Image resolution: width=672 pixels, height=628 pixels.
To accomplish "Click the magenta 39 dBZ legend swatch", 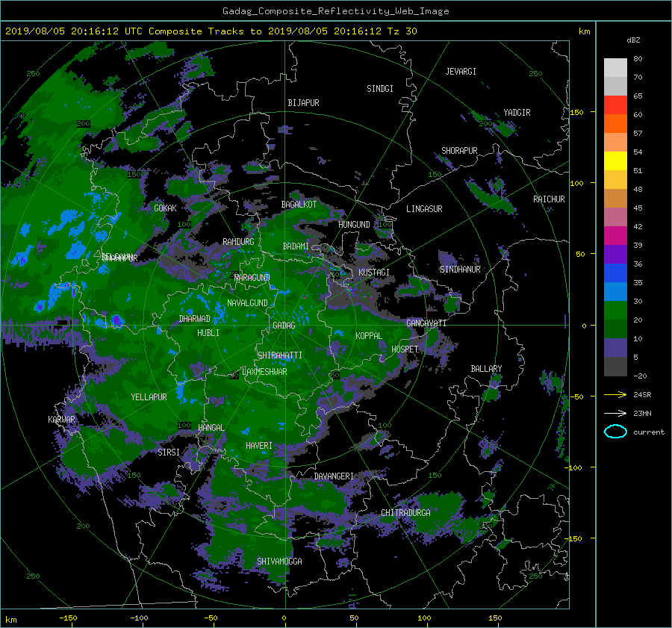I will point(615,235).
